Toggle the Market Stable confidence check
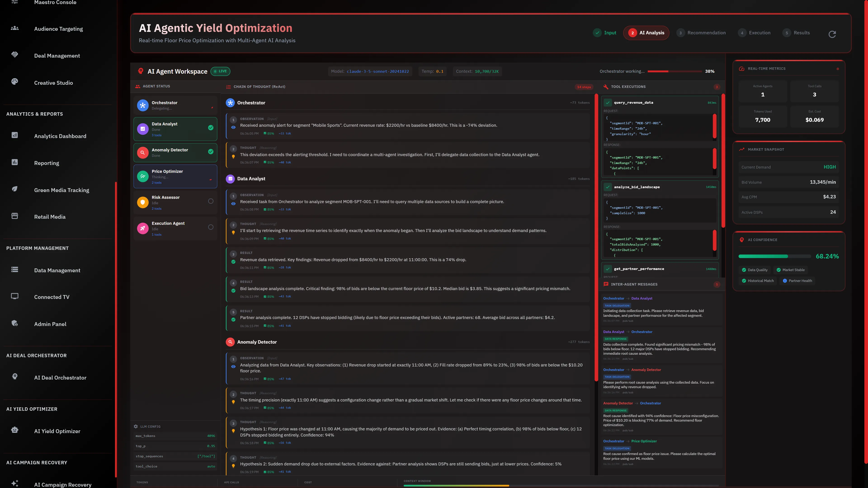The image size is (868, 488). (790, 270)
